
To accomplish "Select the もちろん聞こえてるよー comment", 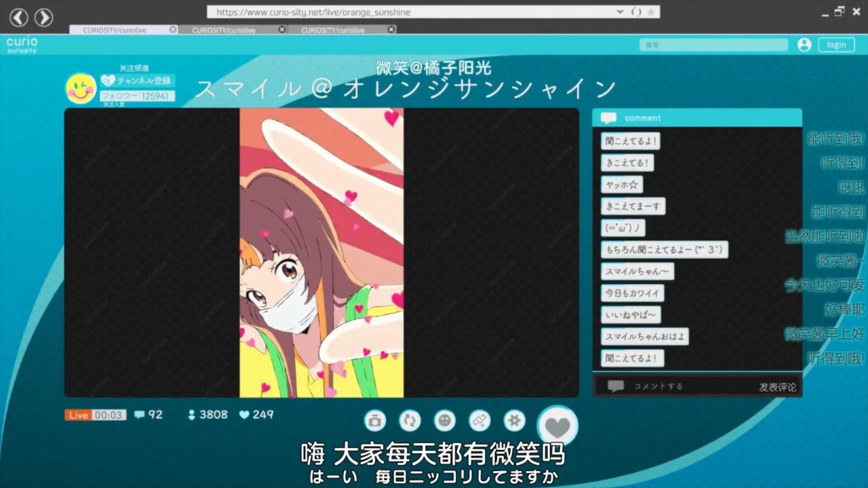I will point(665,249).
